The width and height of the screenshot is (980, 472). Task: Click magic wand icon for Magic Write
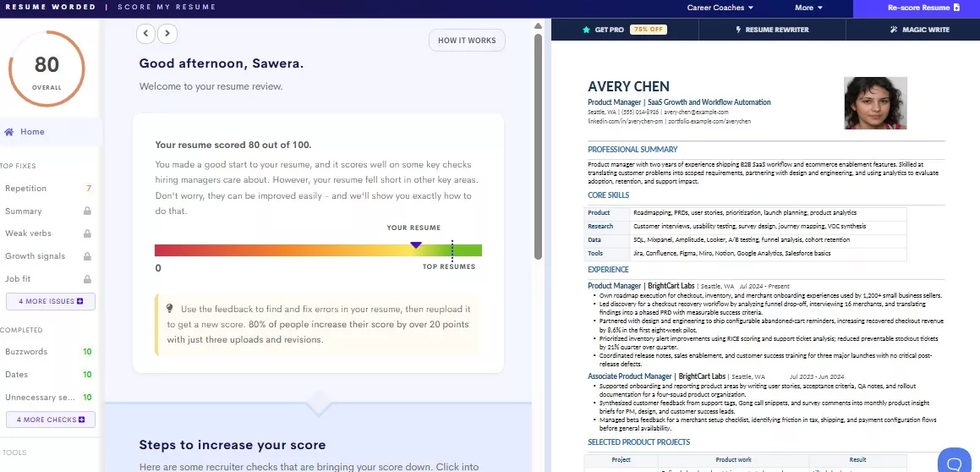[895, 30]
